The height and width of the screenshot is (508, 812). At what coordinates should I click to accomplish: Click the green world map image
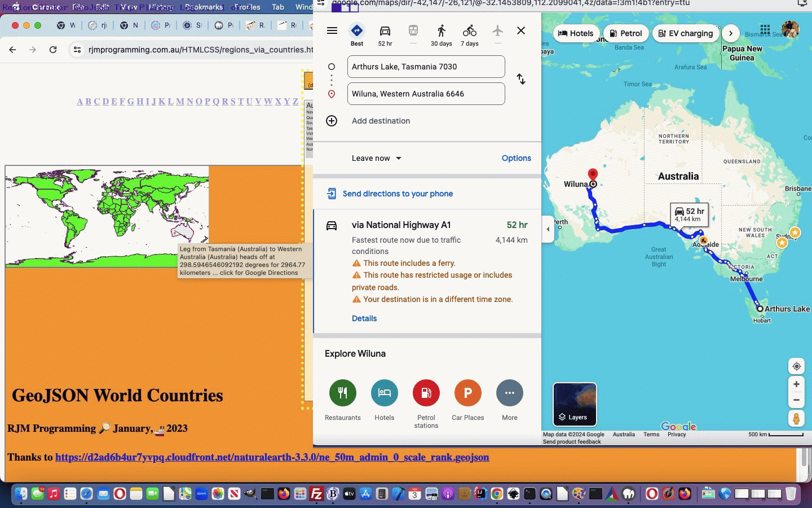tap(107, 217)
